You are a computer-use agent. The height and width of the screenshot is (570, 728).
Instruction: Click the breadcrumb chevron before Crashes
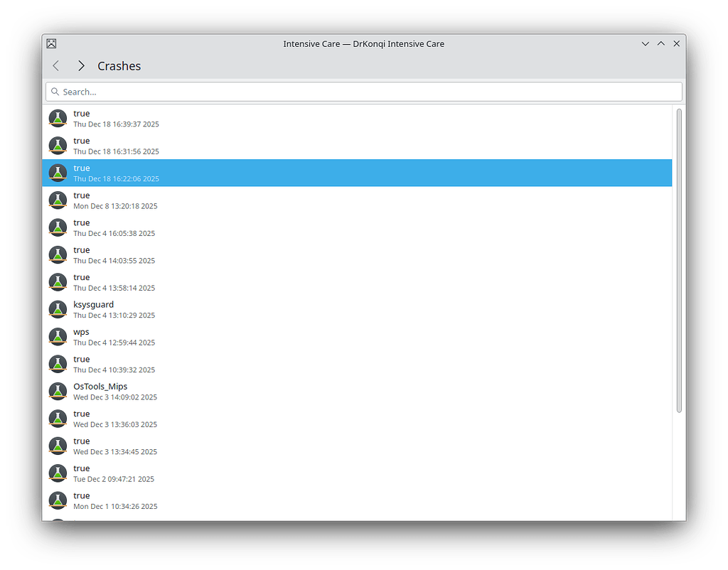coord(81,65)
